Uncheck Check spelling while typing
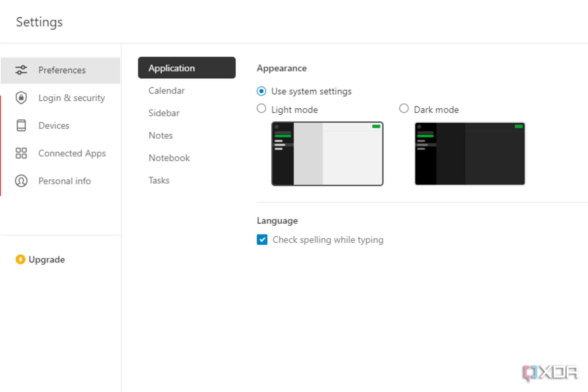 pos(262,240)
